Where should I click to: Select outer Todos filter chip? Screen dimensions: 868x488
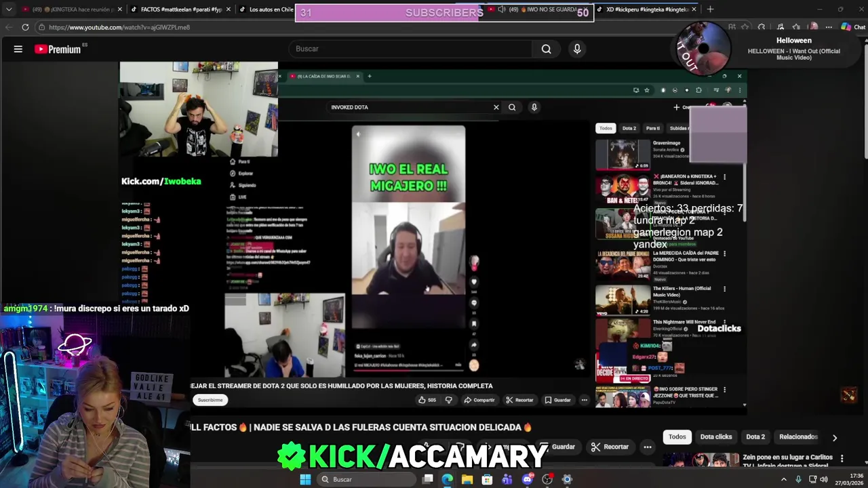tap(677, 437)
